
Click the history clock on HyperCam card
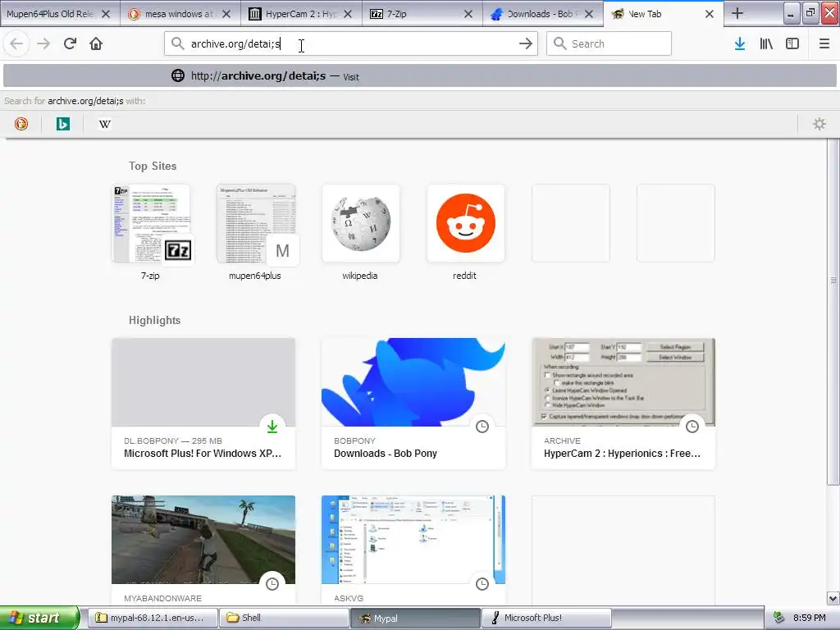click(x=692, y=427)
